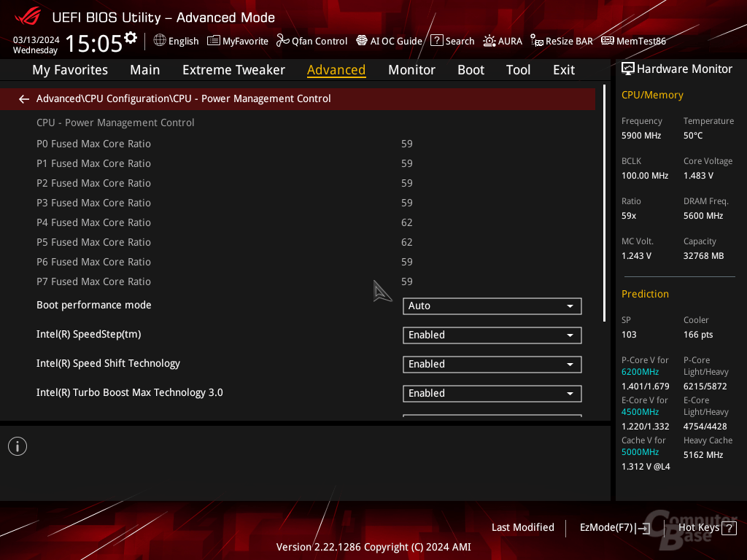Click the 5000MHz cache prediction value
This screenshot has height=560, width=747.
coord(640,452)
